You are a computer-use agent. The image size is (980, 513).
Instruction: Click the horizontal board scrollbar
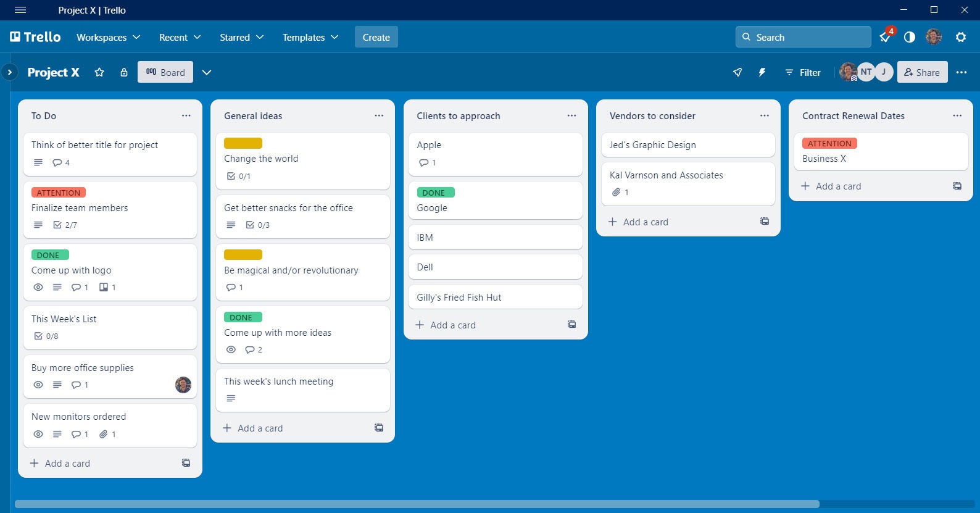(417, 504)
